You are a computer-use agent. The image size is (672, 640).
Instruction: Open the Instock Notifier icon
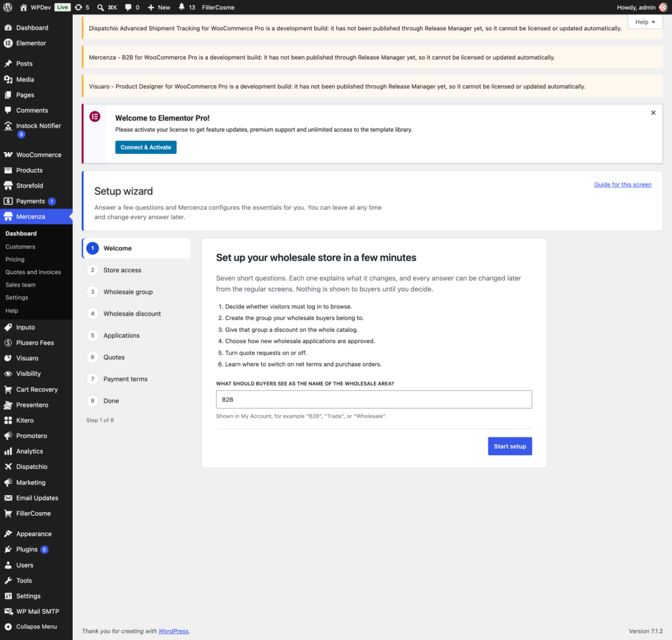(8, 125)
